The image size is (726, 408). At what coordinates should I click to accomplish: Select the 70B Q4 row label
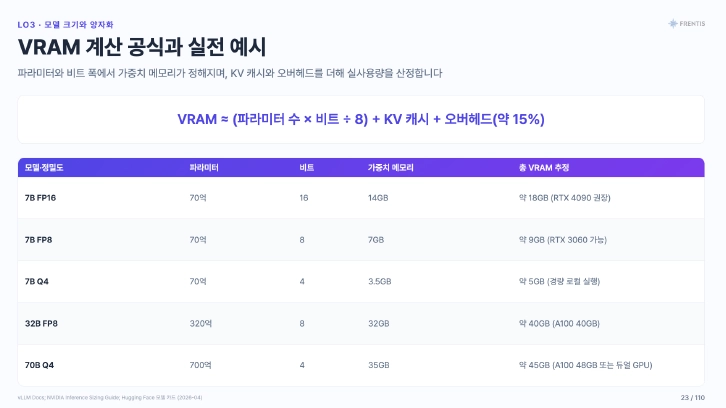pos(39,365)
